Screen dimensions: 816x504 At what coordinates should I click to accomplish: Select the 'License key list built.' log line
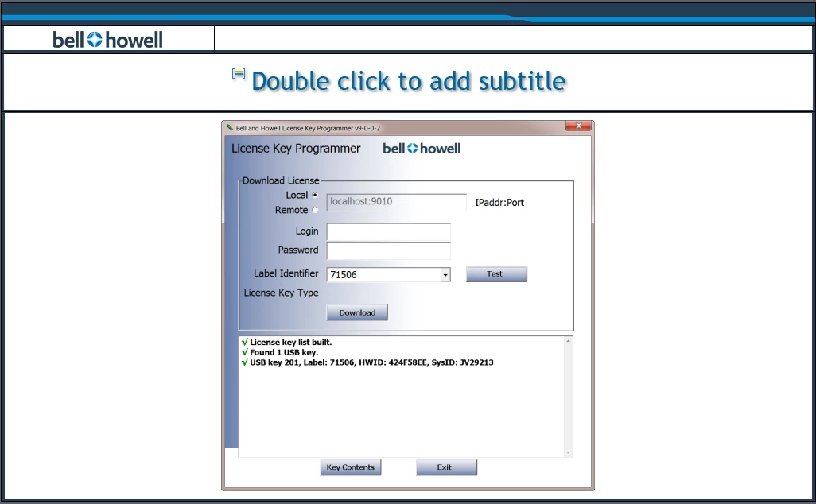287,343
